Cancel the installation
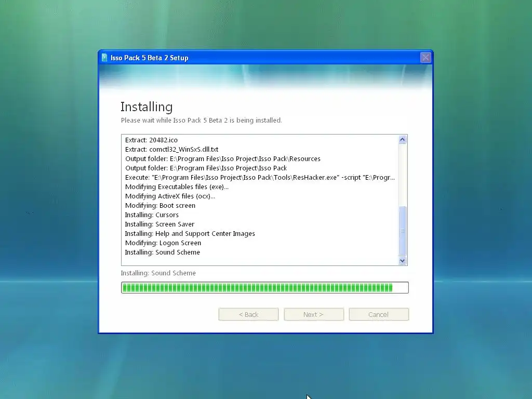Viewport: 532px width, 399px height. pos(379,314)
